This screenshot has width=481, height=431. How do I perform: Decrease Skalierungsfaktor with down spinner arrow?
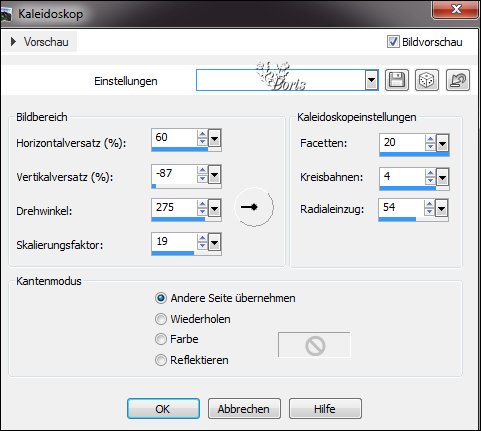point(202,246)
